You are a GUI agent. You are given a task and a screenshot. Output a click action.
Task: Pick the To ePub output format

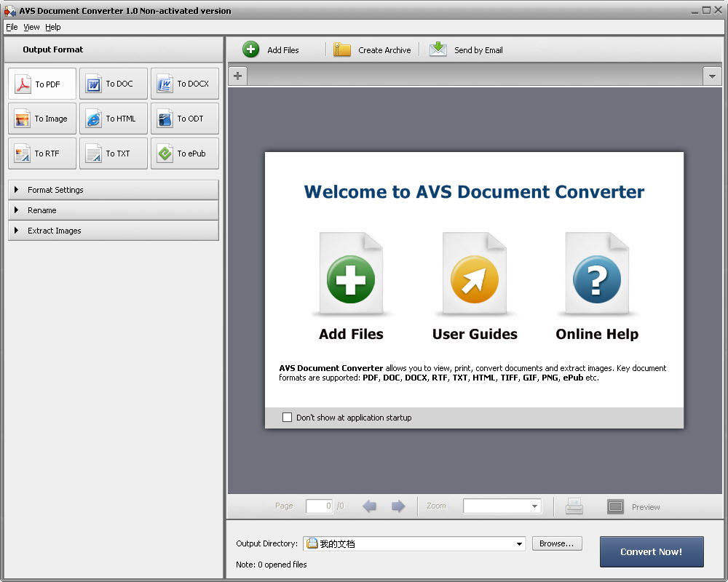pyautogui.click(x=184, y=154)
